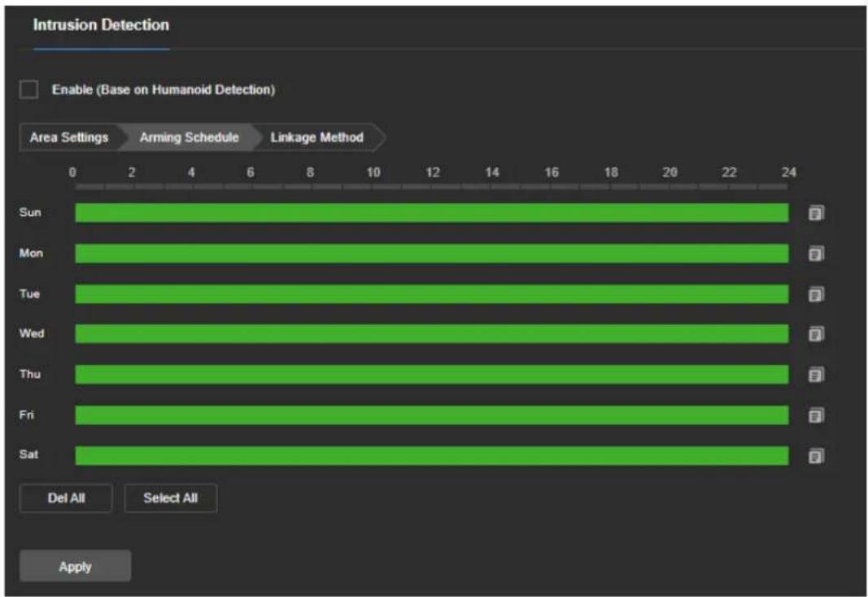The width and height of the screenshot is (868, 597).
Task: Click the 0 hour mark on the timeline
Action: 72,172
